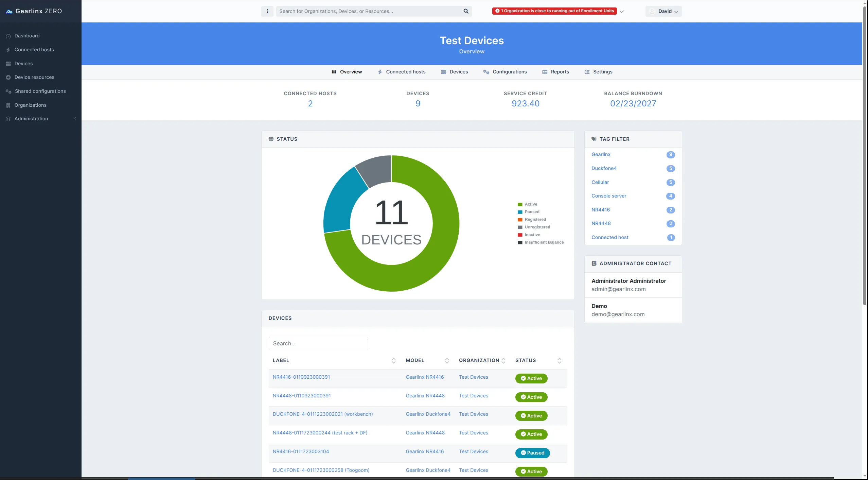The width and height of the screenshot is (868, 480).
Task: Switch to the Reports tab
Action: (x=556, y=72)
